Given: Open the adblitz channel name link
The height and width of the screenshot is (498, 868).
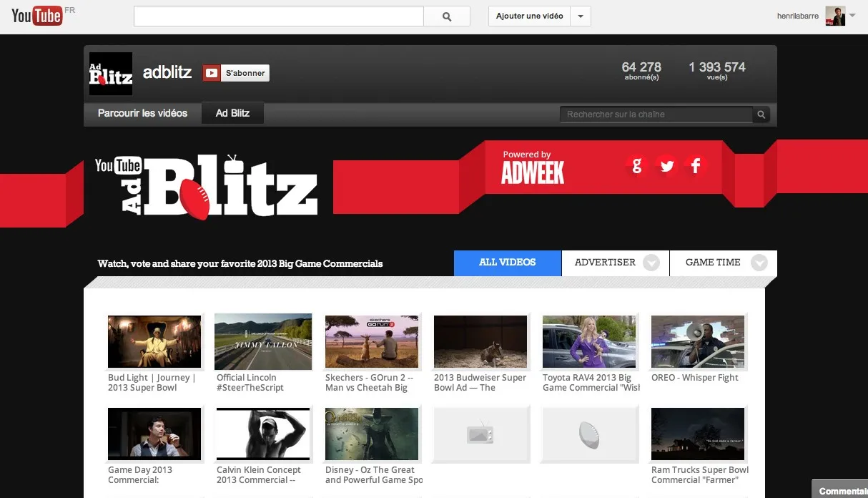Looking at the screenshot, I should click(167, 72).
